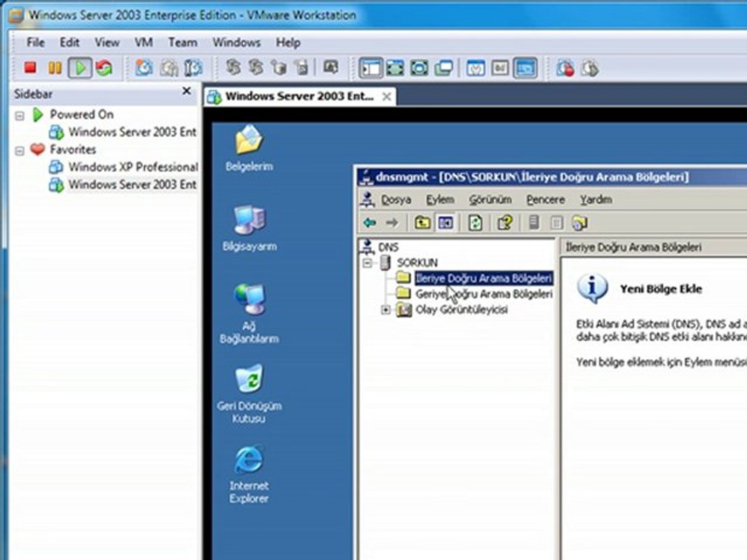Open the VM menu
Image resolution: width=747 pixels, height=560 pixels.
tap(144, 43)
